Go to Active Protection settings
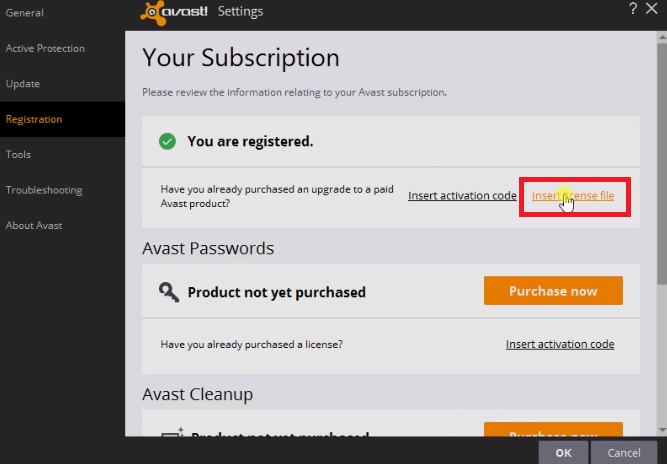 pos(45,48)
